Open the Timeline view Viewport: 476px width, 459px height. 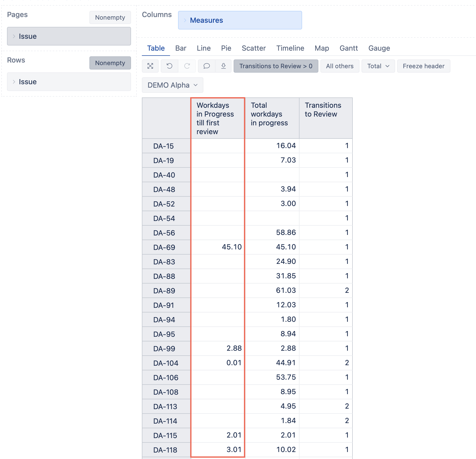coord(290,48)
